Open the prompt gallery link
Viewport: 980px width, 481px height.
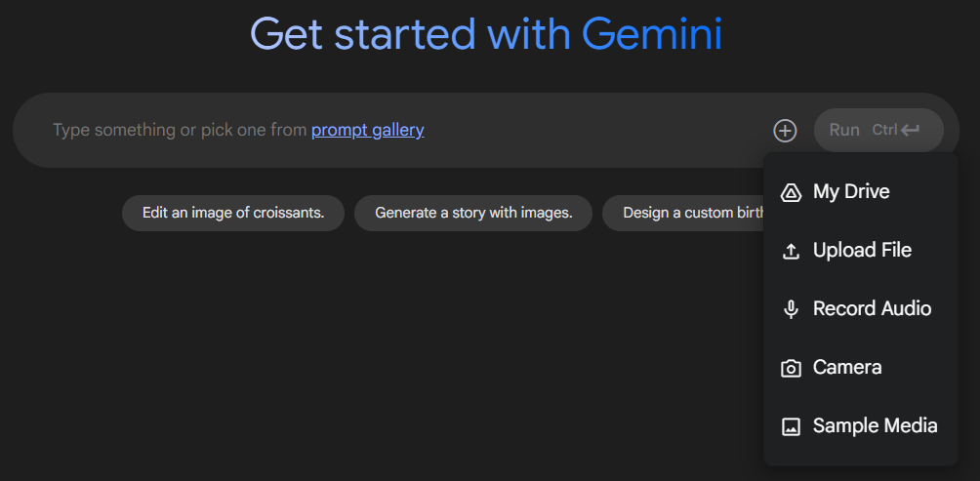(x=367, y=130)
